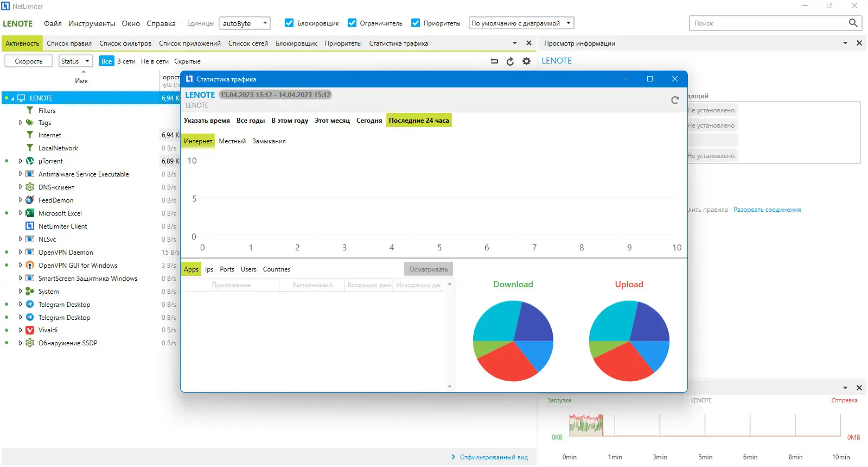This screenshot has height=467, width=868.
Task: Toggle the Приоритеты checkbox
Action: coord(416,23)
